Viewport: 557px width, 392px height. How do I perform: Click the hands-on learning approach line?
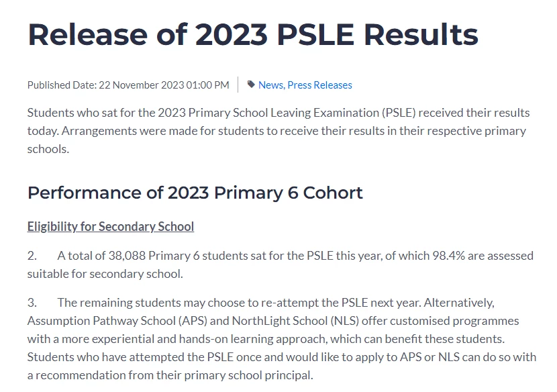pos(266,339)
